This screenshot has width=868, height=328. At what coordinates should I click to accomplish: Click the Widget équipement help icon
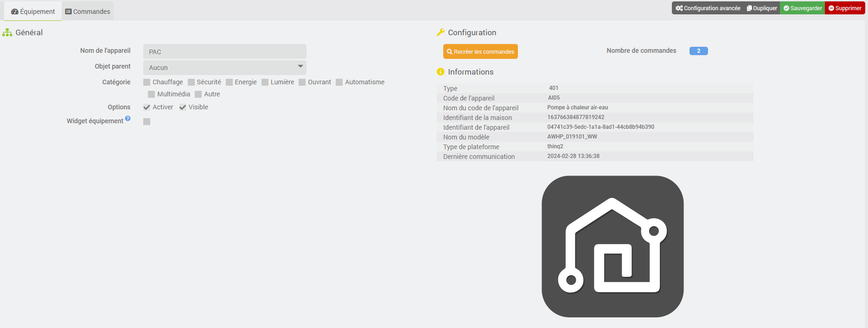coord(128,119)
